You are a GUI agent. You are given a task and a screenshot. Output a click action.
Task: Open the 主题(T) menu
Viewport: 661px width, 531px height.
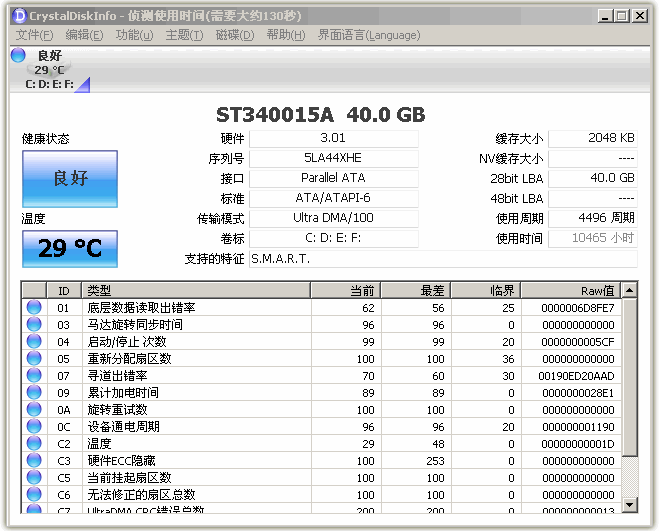[184, 35]
